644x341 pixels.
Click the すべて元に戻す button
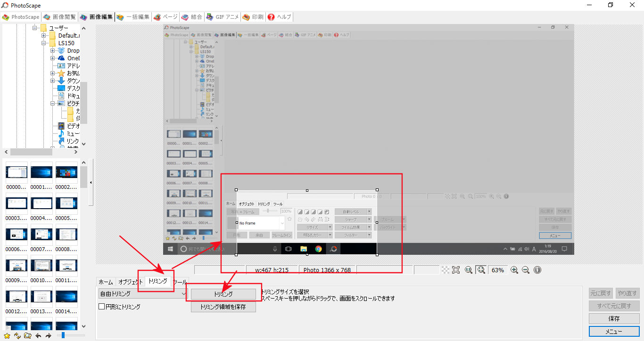point(614,306)
